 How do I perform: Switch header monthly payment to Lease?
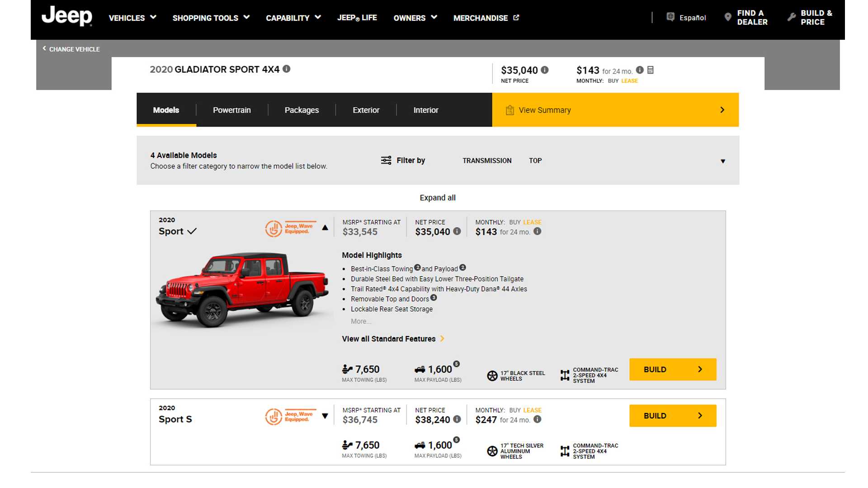[629, 81]
